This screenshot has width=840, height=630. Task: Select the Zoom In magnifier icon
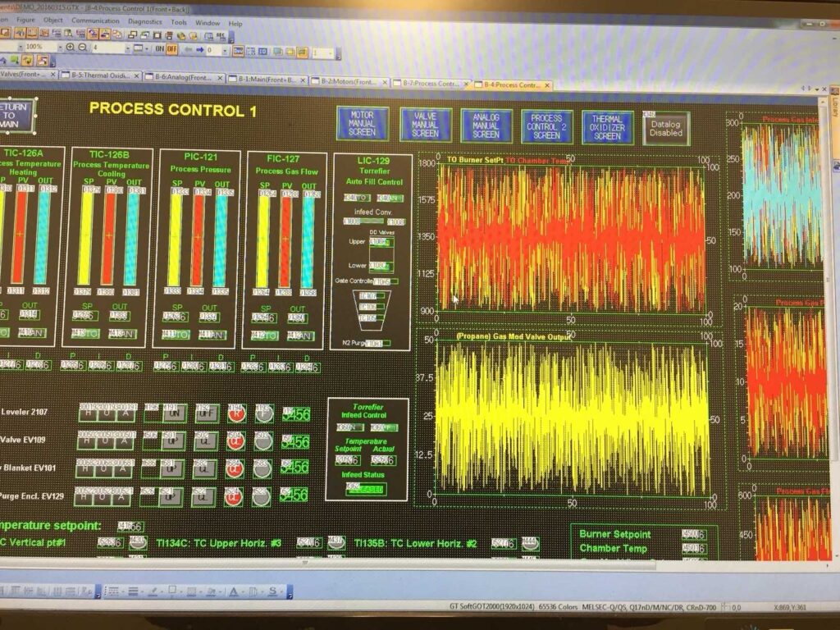tap(70, 45)
